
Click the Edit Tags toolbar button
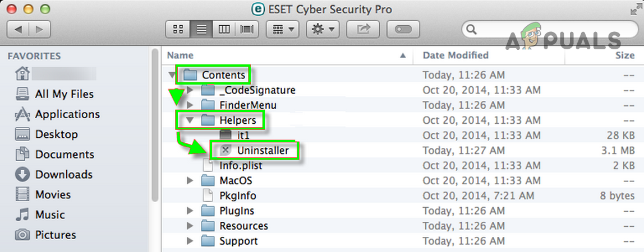[404, 29]
